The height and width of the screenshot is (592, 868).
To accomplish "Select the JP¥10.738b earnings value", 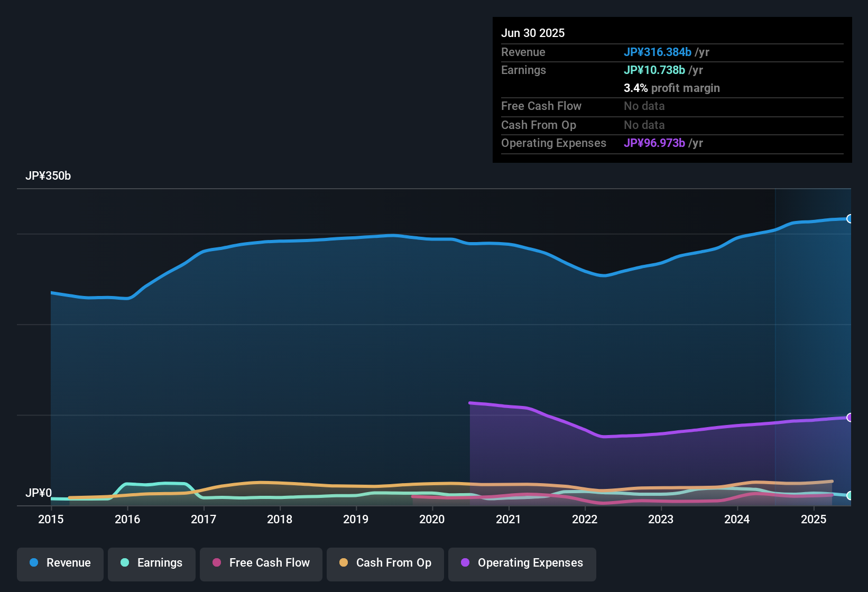I will click(654, 70).
